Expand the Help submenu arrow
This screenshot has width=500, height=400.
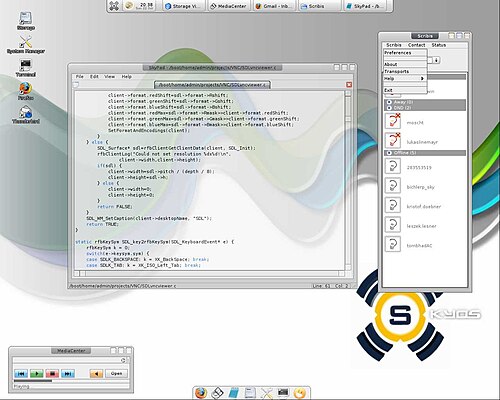click(422, 78)
